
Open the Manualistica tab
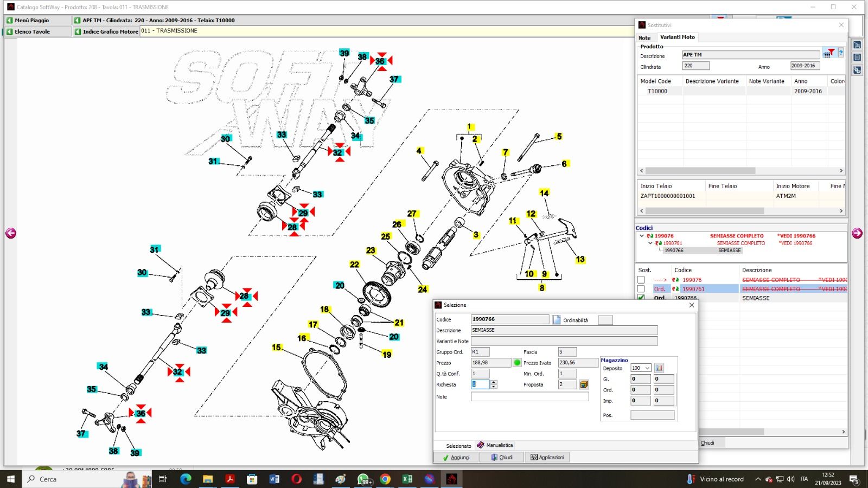[x=495, y=445]
